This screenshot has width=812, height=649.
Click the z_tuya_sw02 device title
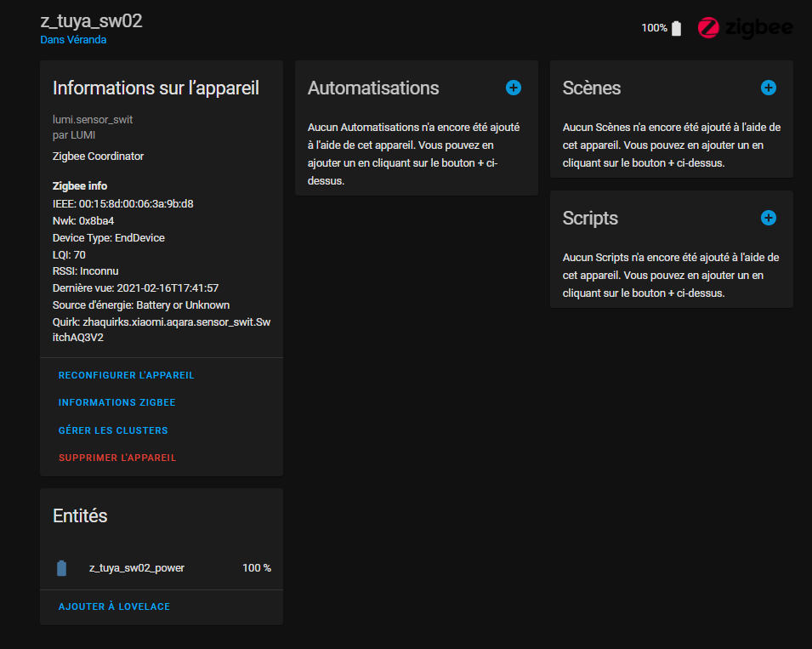click(91, 20)
